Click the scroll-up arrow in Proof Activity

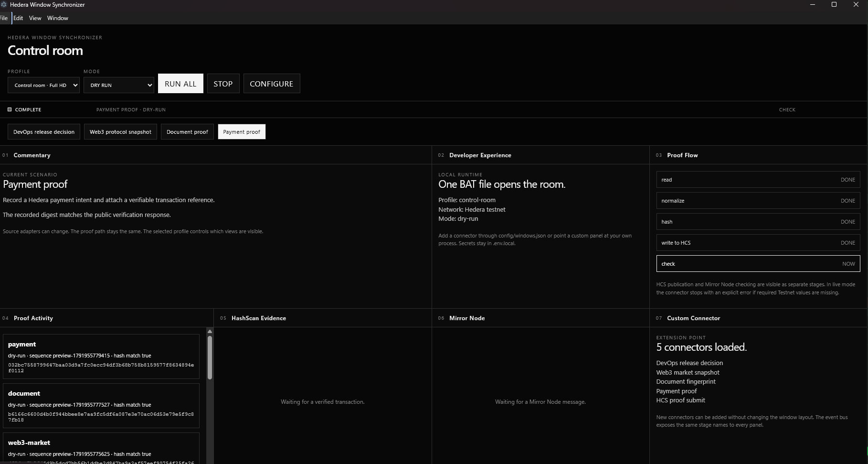210,331
